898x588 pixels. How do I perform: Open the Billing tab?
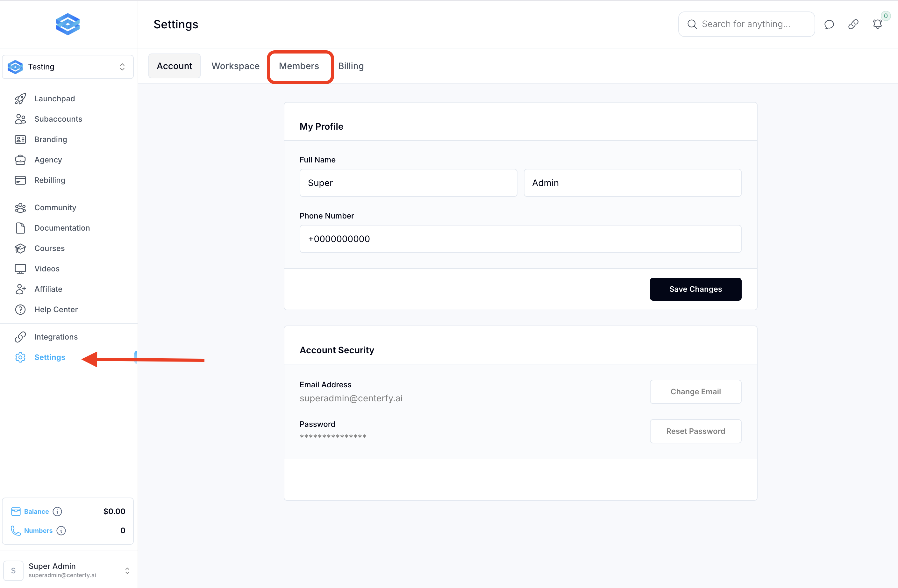tap(351, 66)
